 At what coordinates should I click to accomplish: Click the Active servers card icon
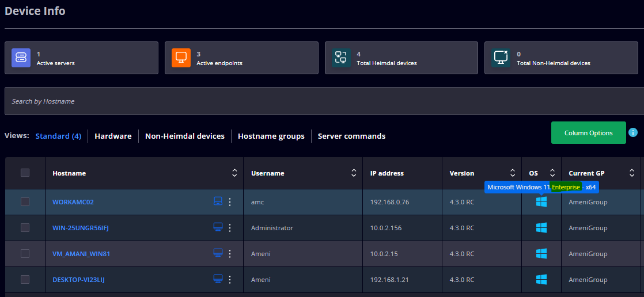[21, 58]
